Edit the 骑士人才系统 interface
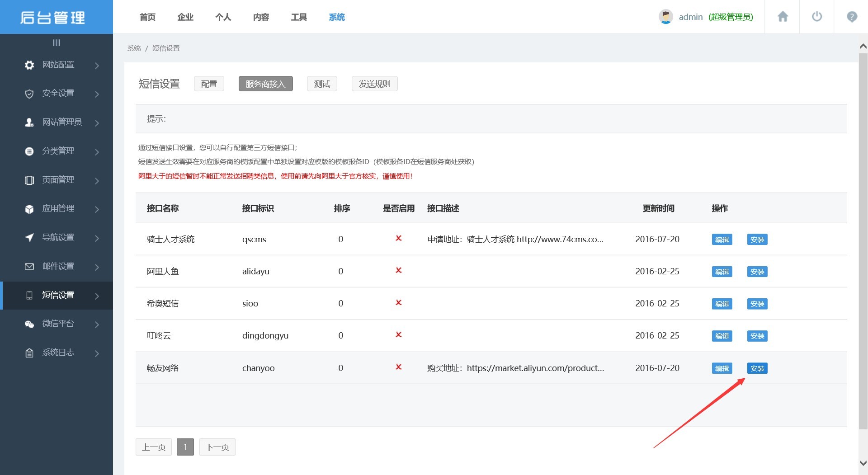 (722, 240)
